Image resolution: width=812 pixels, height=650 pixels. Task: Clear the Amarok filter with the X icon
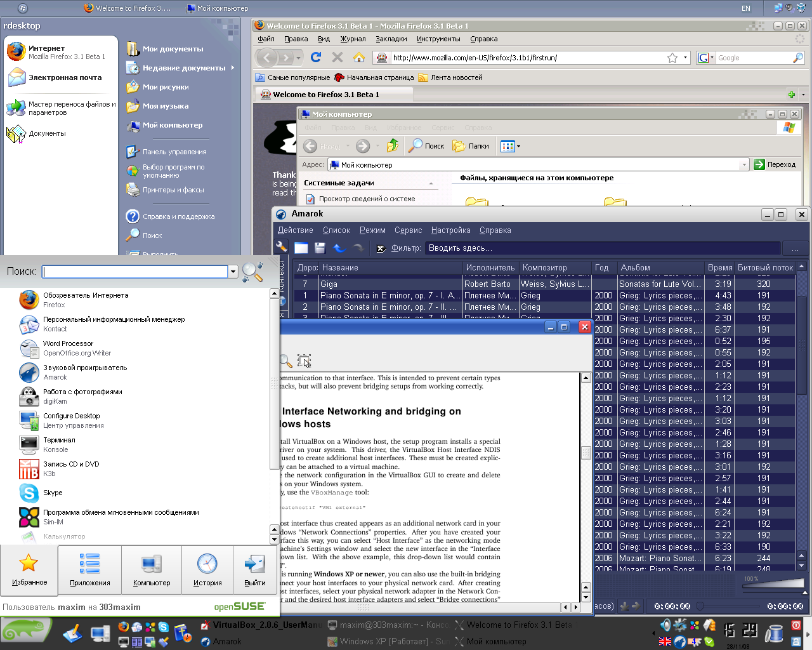[x=381, y=248]
